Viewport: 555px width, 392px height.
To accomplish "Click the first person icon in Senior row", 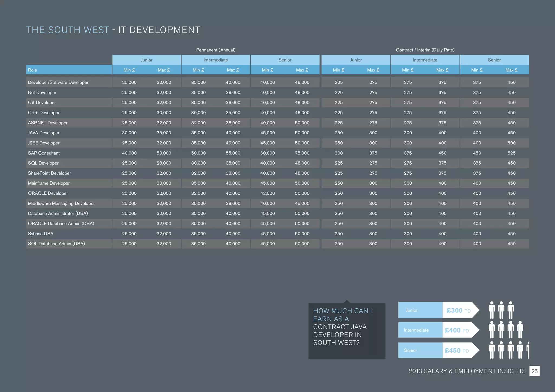I will pyautogui.click(x=492, y=350).
